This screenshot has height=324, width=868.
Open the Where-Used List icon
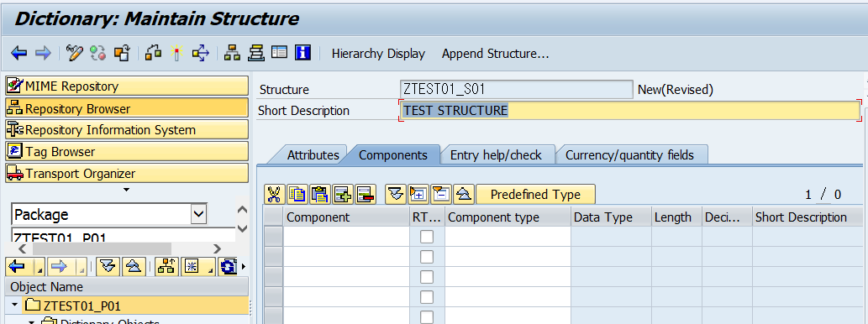click(x=200, y=53)
